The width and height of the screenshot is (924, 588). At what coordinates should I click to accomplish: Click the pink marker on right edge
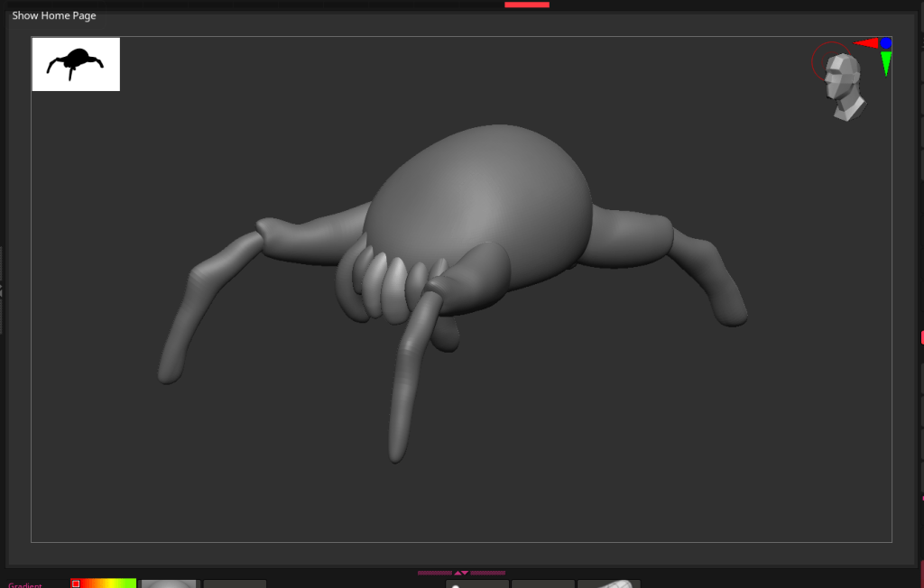click(x=921, y=337)
